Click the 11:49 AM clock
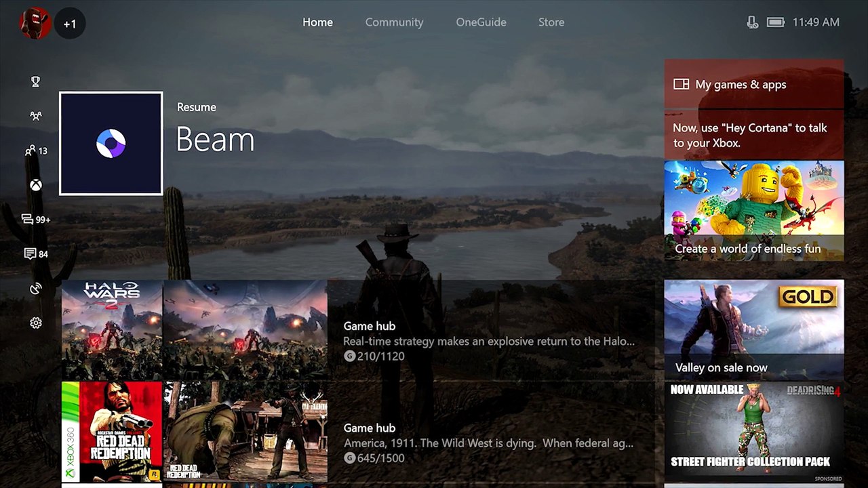Image resolution: width=868 pixels, height=488 pixels. [816, 22]
